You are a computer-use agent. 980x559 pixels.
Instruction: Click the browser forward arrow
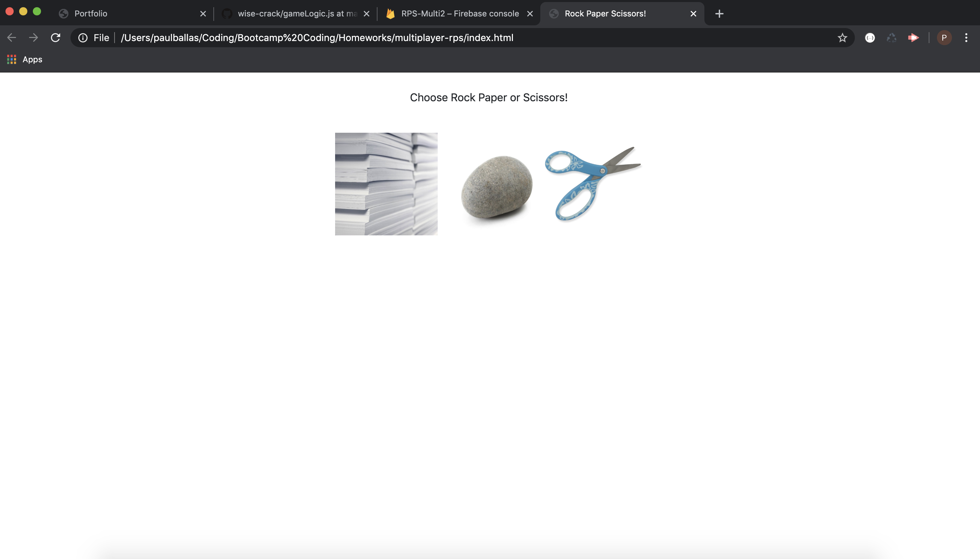point(34,38)
